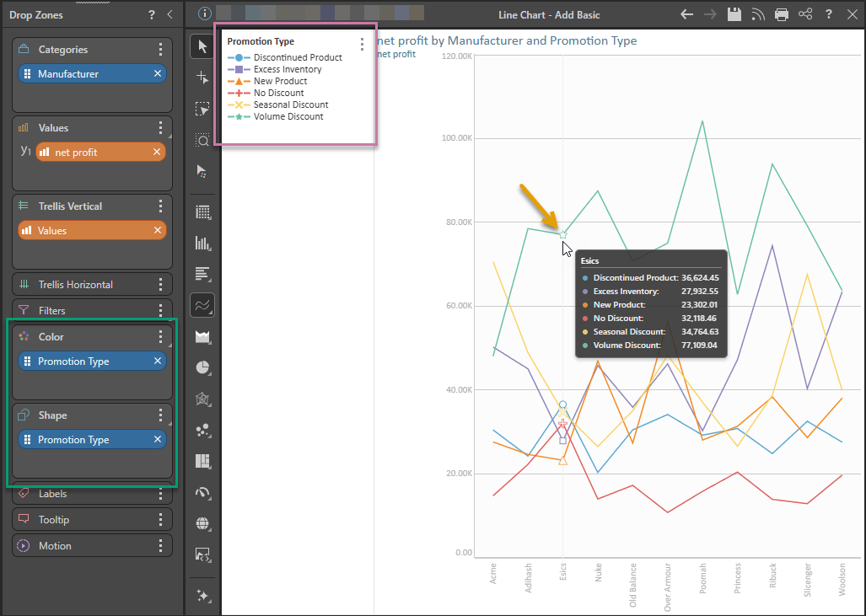The width and height of the screenshot is (866, 616).
Task: Select the gauge chart icon
Action: click(202, 492)
